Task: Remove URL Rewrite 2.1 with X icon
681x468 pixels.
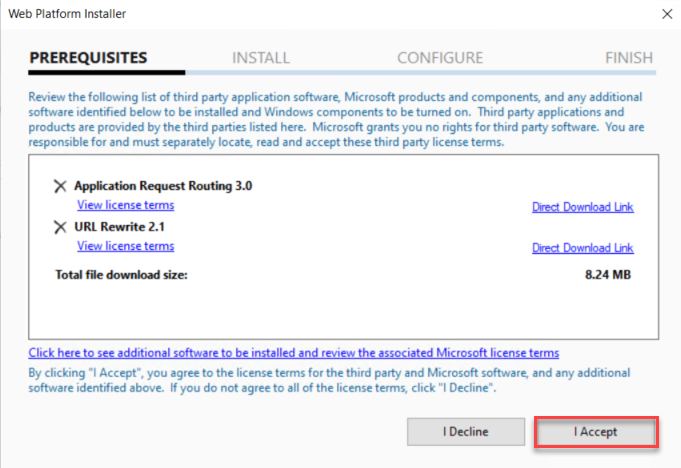Action: (x=60, y=227)
